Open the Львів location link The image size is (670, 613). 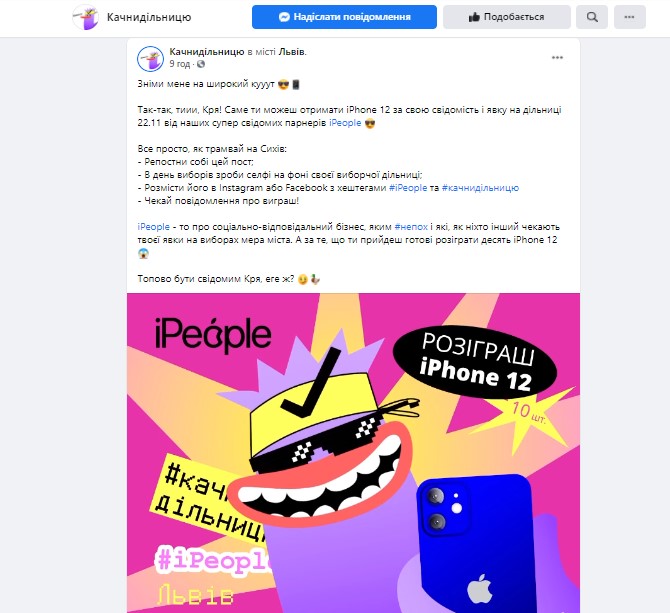292,52
